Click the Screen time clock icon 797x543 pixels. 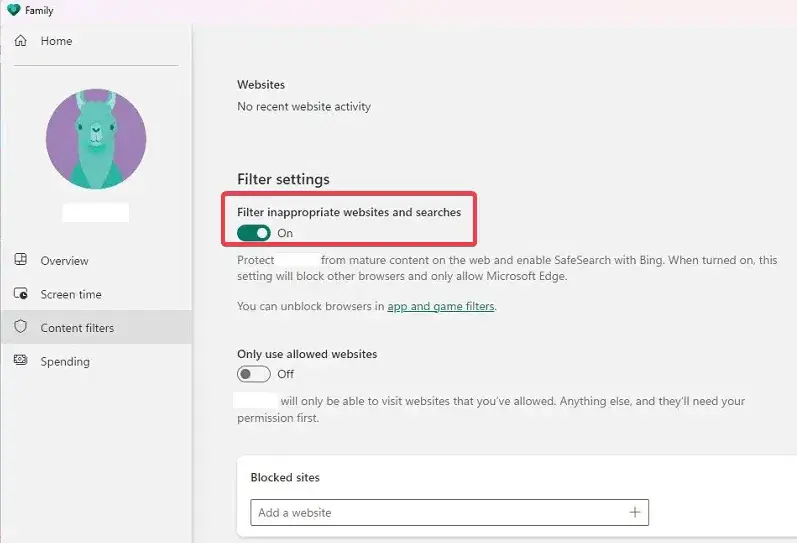point(21,294)
